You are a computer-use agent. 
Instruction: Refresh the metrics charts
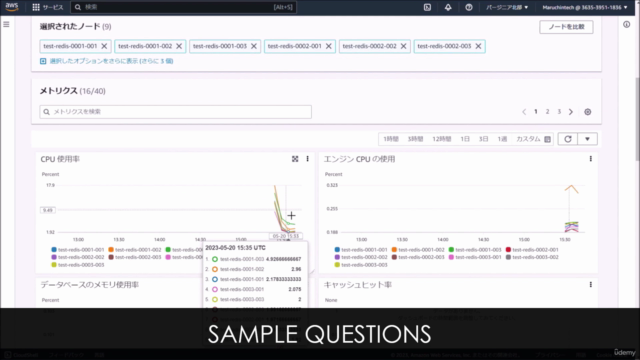click(x=568, y=139)
